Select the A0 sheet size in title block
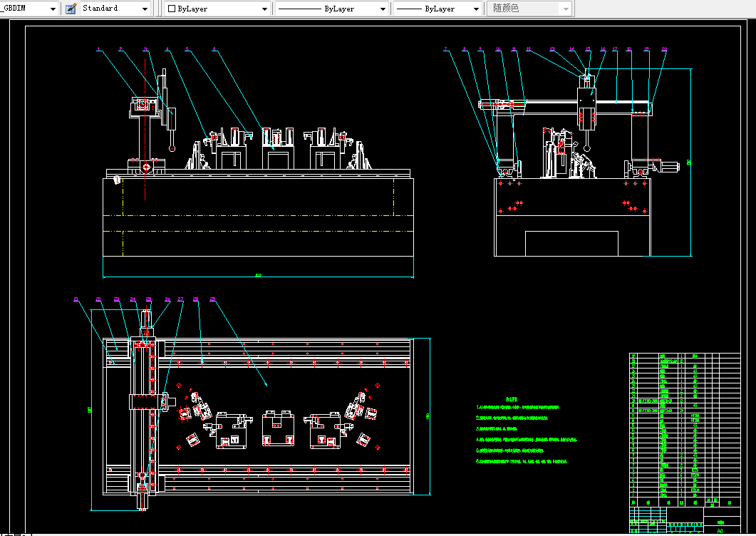The height and width of the screenshot is (536, 756). click(x=720, y=530)
